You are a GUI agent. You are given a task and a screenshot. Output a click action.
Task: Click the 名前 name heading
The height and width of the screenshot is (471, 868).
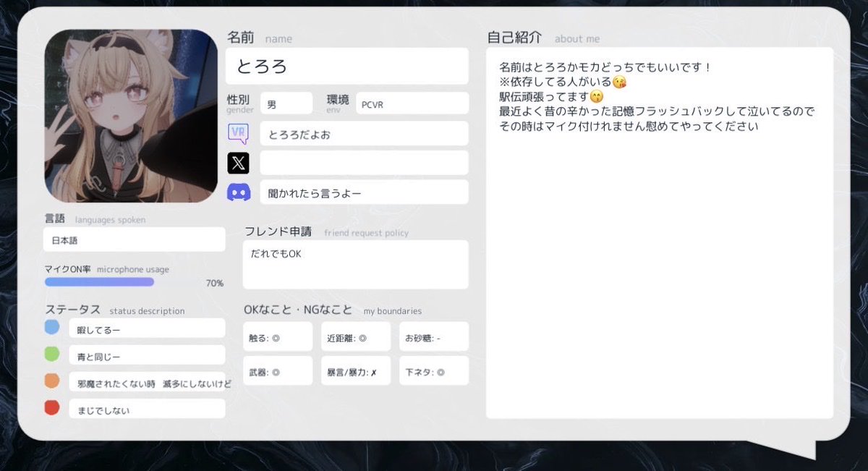260,38
